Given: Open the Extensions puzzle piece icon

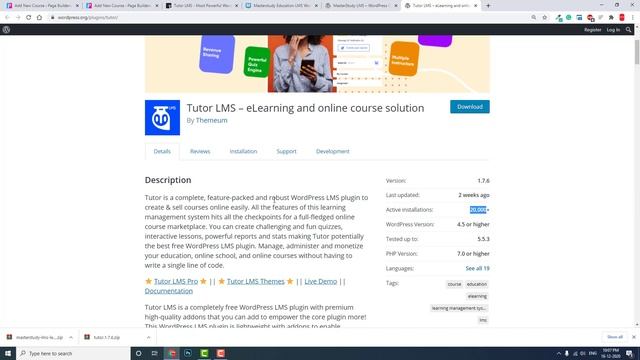Looking at the screenshot, I should [x=611, y=18].
